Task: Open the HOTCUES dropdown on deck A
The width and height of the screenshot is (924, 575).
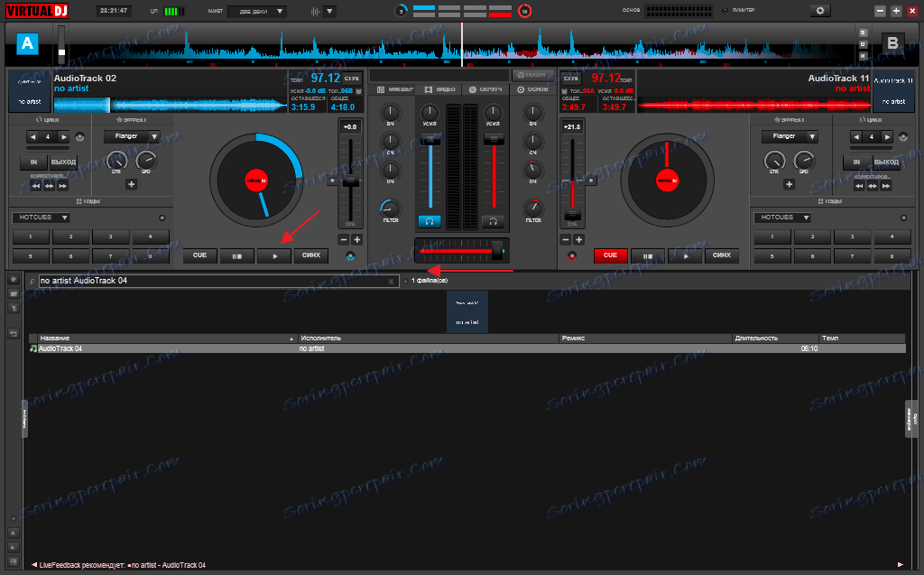Action: click(41, 218)
